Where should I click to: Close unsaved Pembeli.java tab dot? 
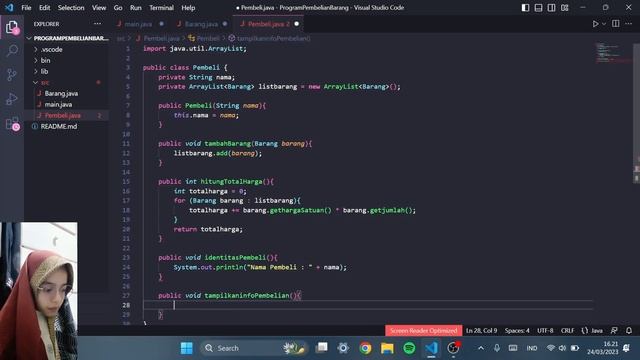pos(297,24)
